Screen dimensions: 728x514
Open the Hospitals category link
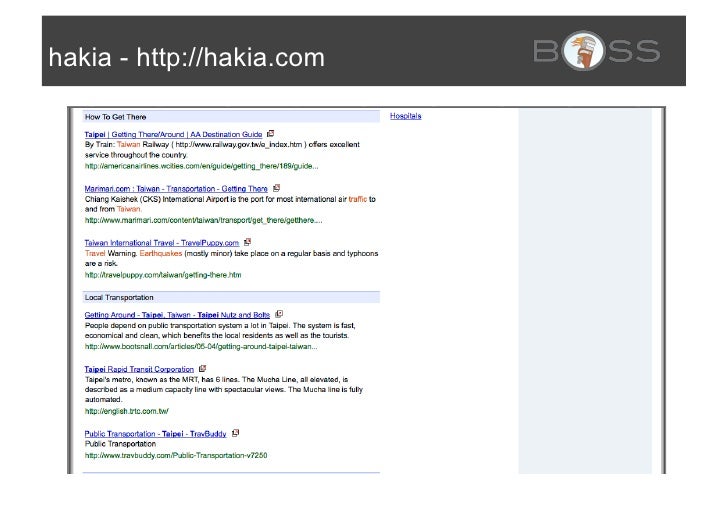pyautogui.click(x=406, y=116)
